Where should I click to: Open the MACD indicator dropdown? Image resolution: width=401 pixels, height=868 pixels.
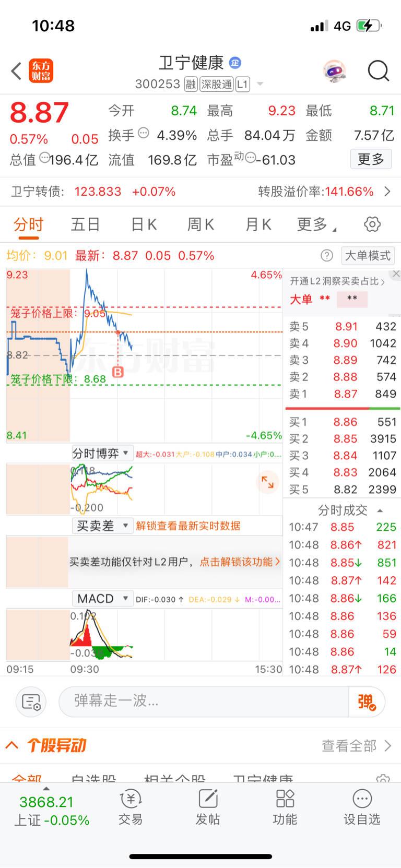click(102, 598)
